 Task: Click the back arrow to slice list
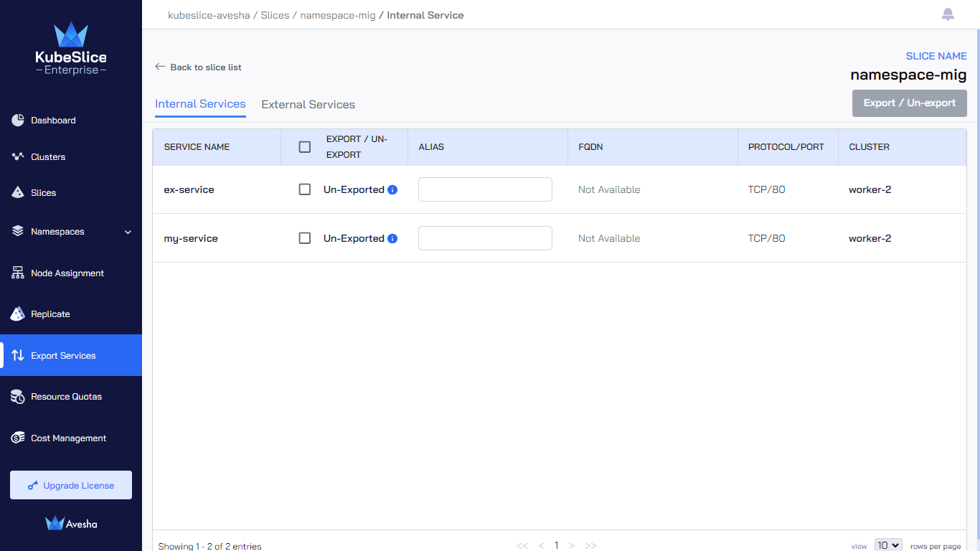[x=160, y=67]
